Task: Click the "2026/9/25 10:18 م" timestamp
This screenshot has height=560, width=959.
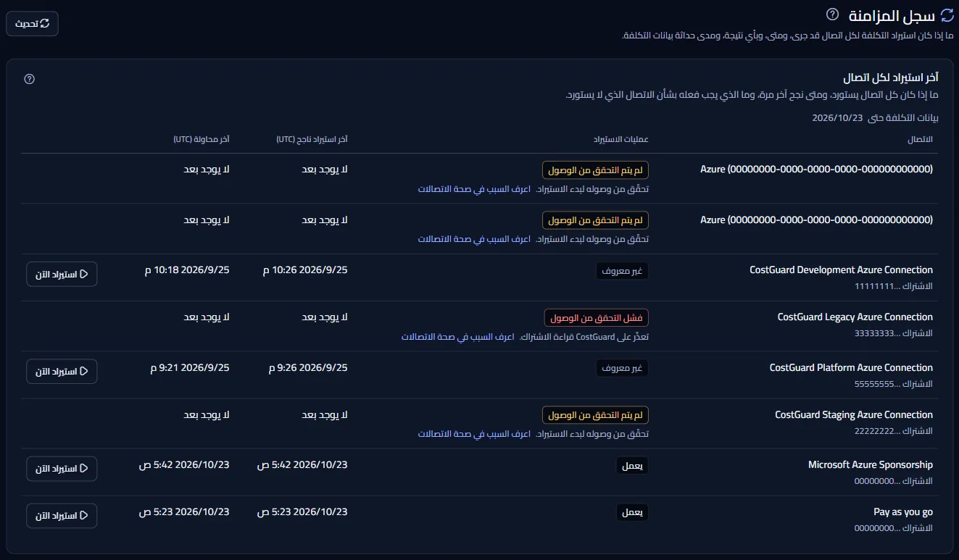Action: click(x=187, y=269)
